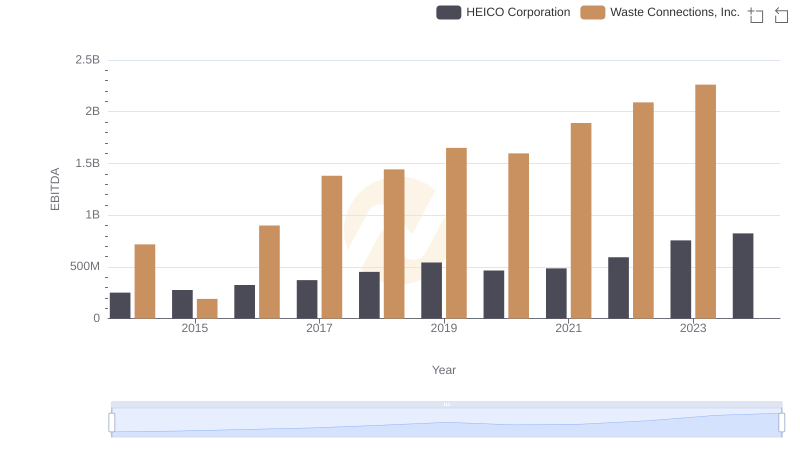Image resolution: width=800 pixels, height=461 pixels.
Task: Click the 2019 x-axis label
Action: click(x=444, y=328)
